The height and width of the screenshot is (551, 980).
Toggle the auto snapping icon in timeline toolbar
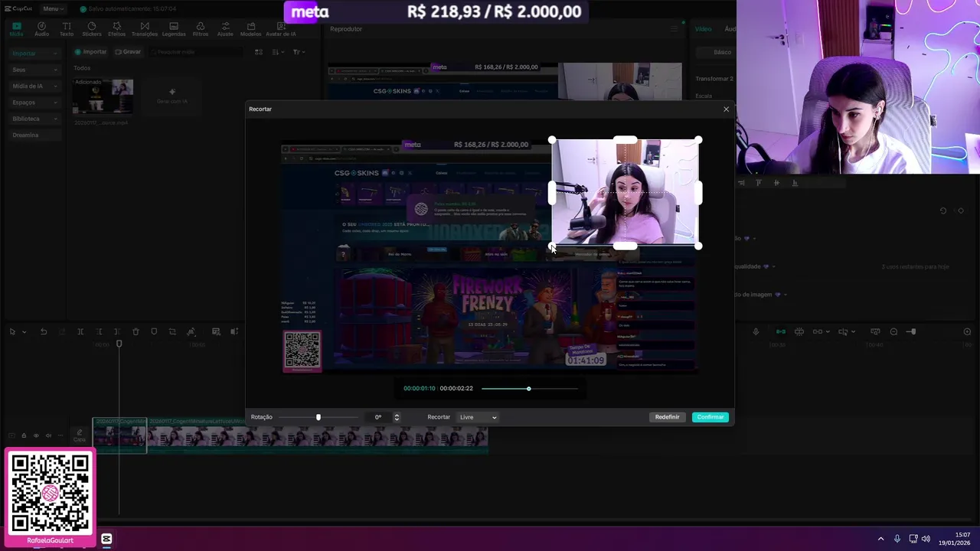point(799,332)
